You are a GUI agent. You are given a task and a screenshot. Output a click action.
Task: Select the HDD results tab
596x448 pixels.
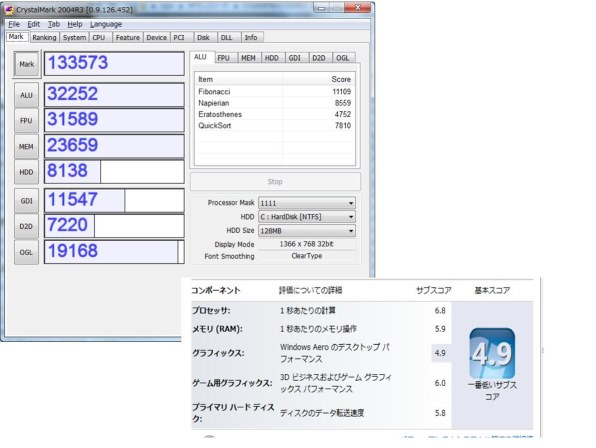pyautogui.click(x=272, y=58)
